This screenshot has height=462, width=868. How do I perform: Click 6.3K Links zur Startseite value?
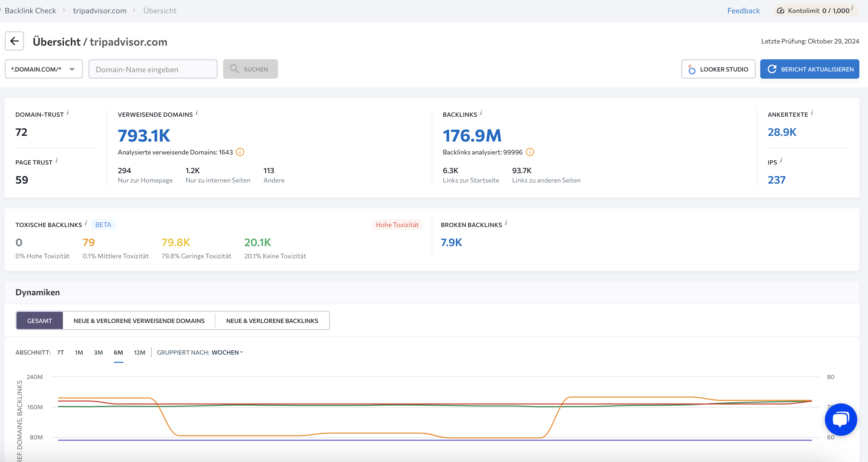pyautogui.click(x=451, y=170)
